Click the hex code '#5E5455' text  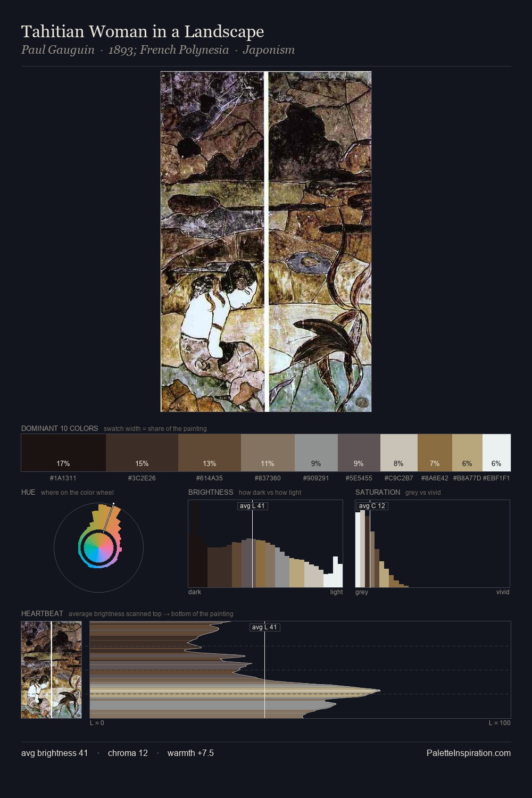[359, 478]
